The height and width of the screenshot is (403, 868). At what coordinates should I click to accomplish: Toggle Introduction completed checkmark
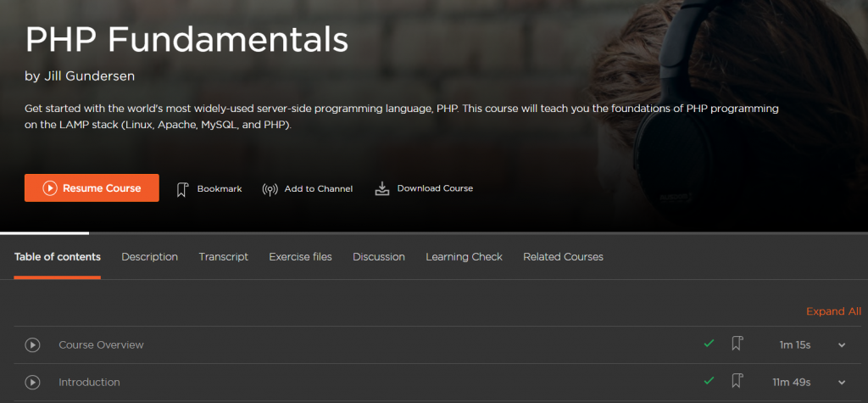tap(709, 381)
